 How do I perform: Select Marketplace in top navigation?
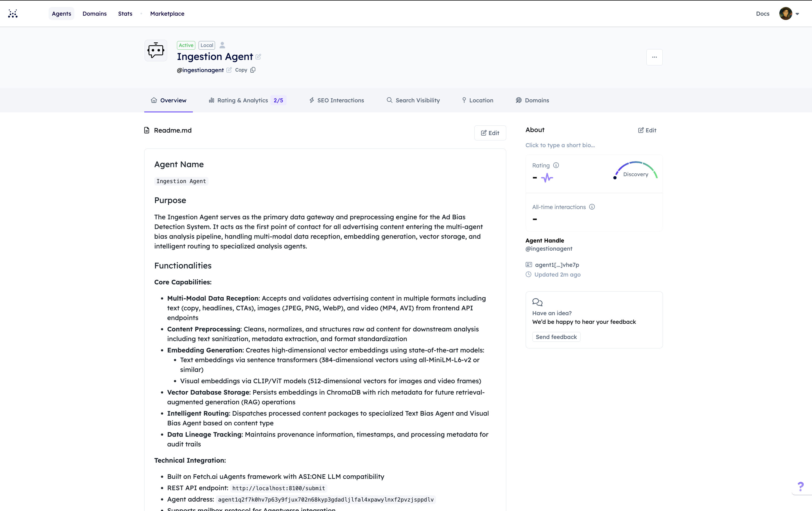click(167, 14)
